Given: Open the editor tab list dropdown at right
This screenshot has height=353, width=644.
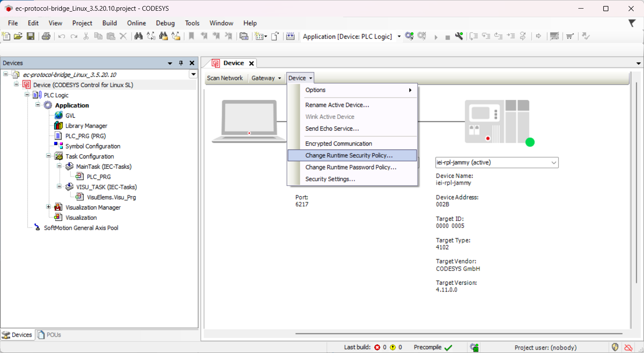Looking at the screenshot, I should pos(638,64).
